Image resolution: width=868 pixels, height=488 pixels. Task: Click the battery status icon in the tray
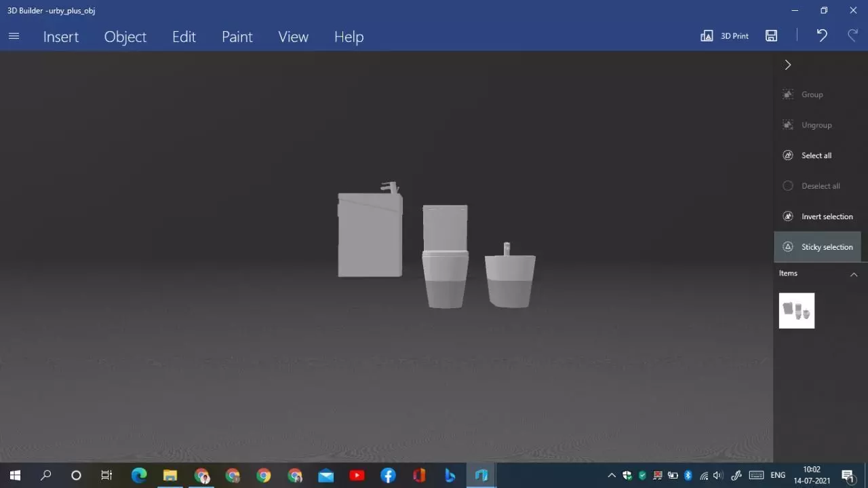click(x=673, y=475)
